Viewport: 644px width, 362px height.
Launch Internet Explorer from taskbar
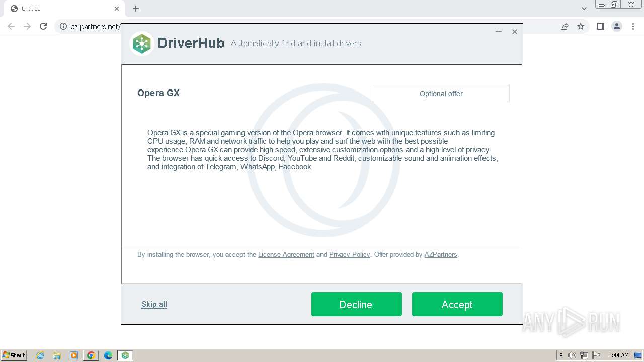click(40, 355)
